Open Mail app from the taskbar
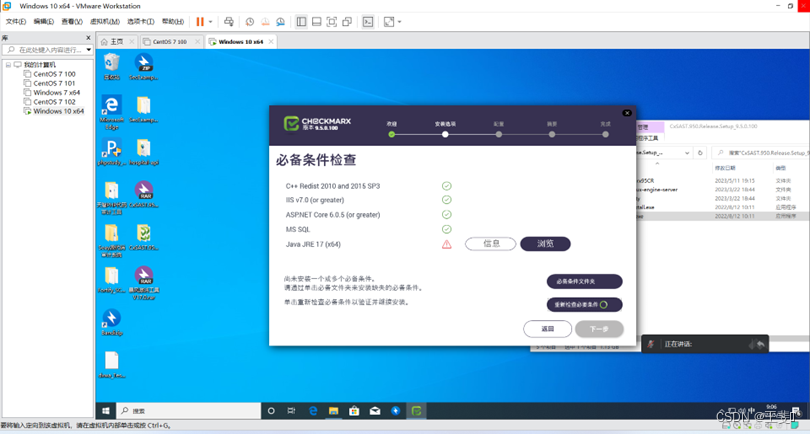This screenshot has height=434, width=810. [375, 411]
